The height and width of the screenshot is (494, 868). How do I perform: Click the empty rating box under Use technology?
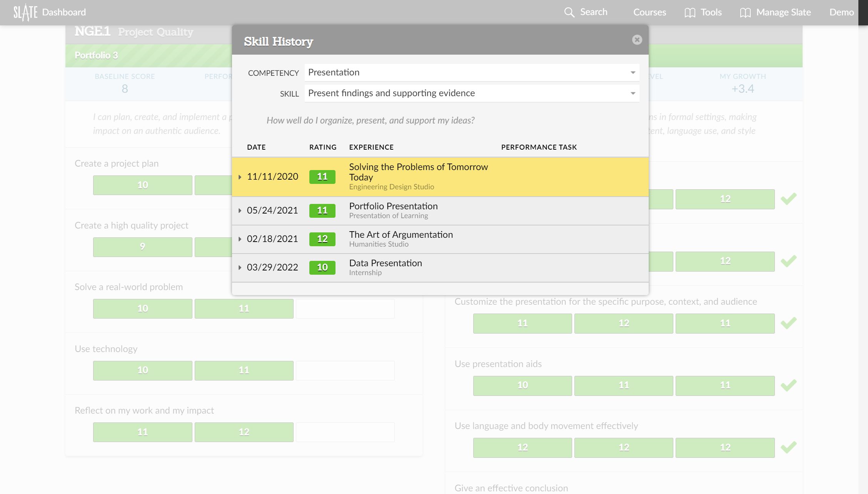point(345,370)
